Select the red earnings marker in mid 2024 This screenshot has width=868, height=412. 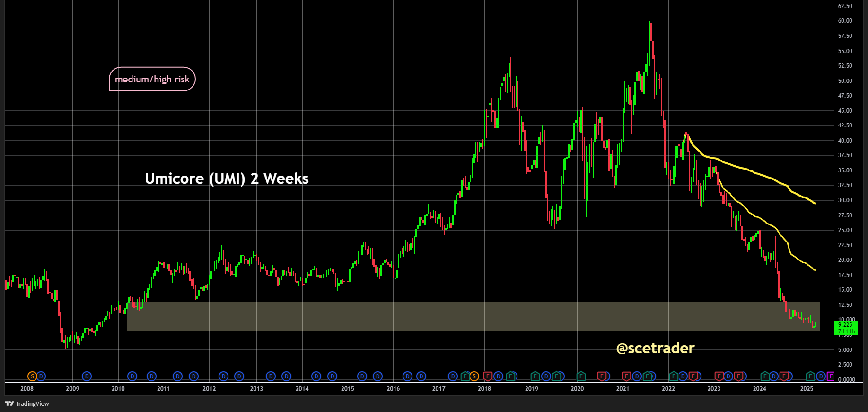784,376
